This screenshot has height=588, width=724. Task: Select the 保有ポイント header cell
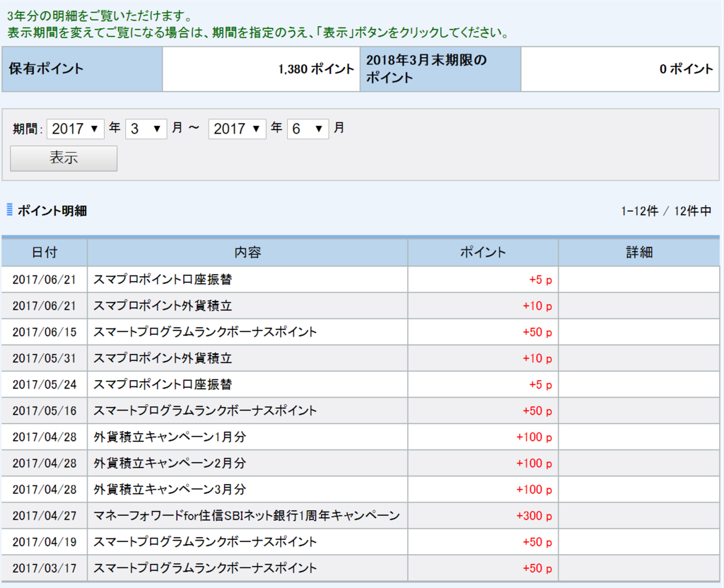pyautogui.click(x=81, y=69)
